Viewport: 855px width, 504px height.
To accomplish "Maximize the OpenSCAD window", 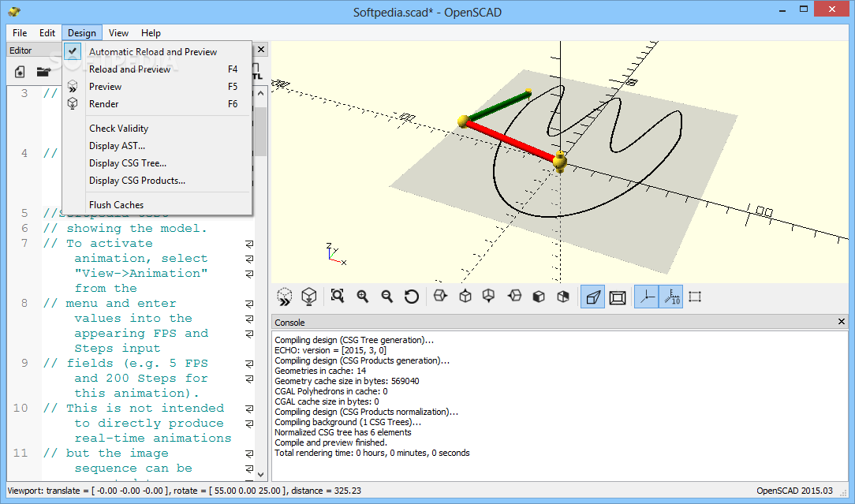I will point(804,9).
